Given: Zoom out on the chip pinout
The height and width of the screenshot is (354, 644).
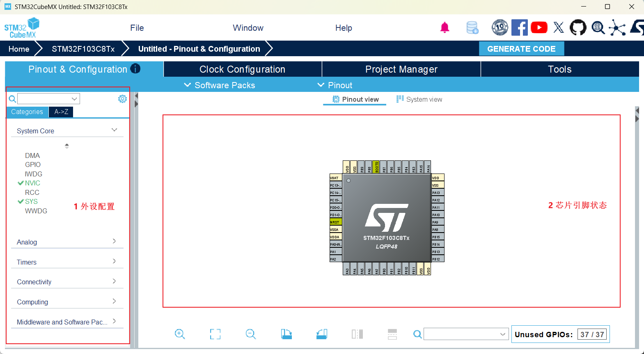Looking at the screenshot, I should [x=251, y=334].
